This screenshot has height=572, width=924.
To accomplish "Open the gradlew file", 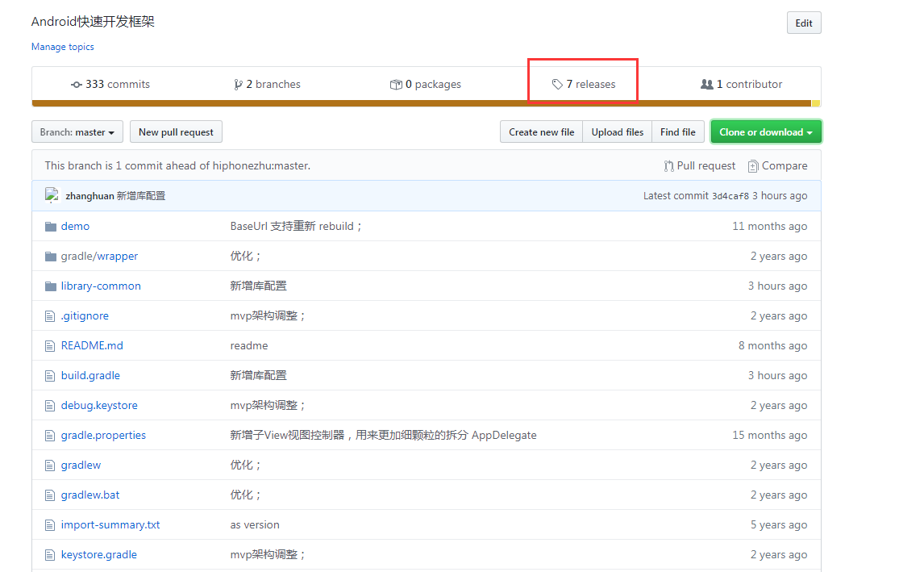I will [81, 466].
